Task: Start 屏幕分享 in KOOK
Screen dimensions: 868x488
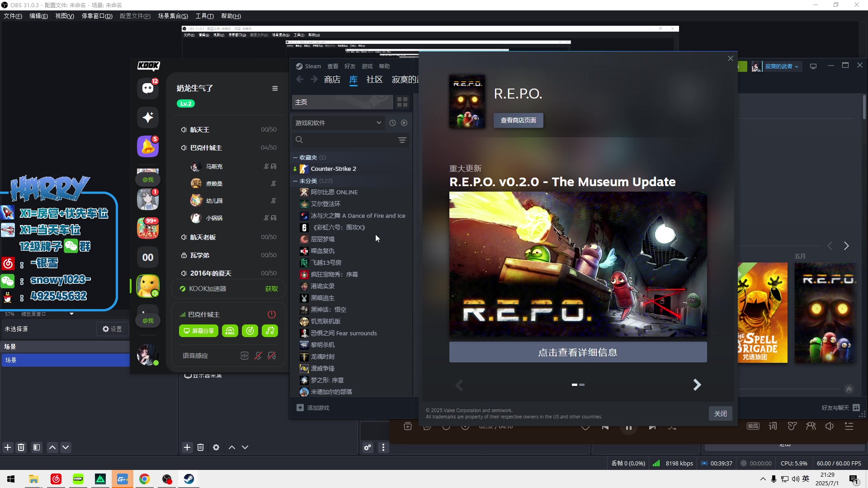Action: [198, 331]
